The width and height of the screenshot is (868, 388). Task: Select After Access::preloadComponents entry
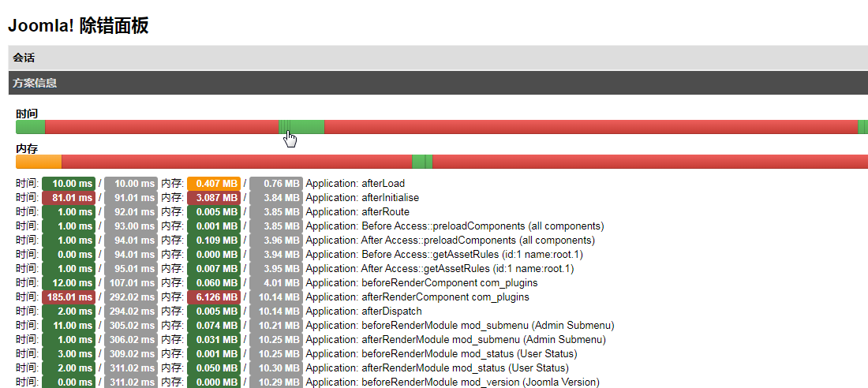pos(450,241)
